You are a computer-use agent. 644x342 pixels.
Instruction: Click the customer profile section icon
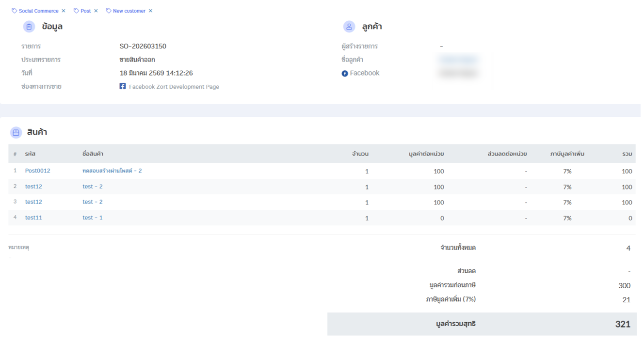point(349,27)
